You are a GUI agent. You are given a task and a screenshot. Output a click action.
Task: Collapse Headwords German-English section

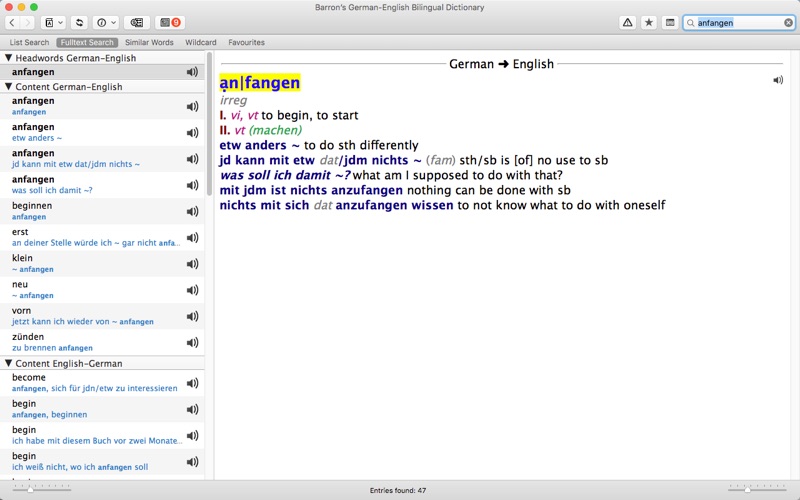pos(8,58)
